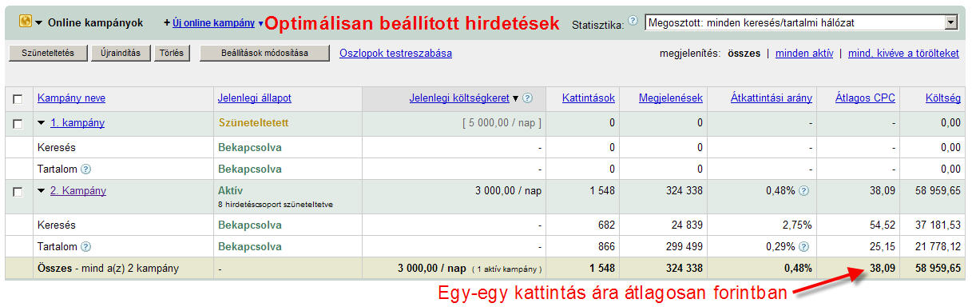Click 38,09 in the Összes totals row
The image size is (980, 307).
(x=883, y=269)
